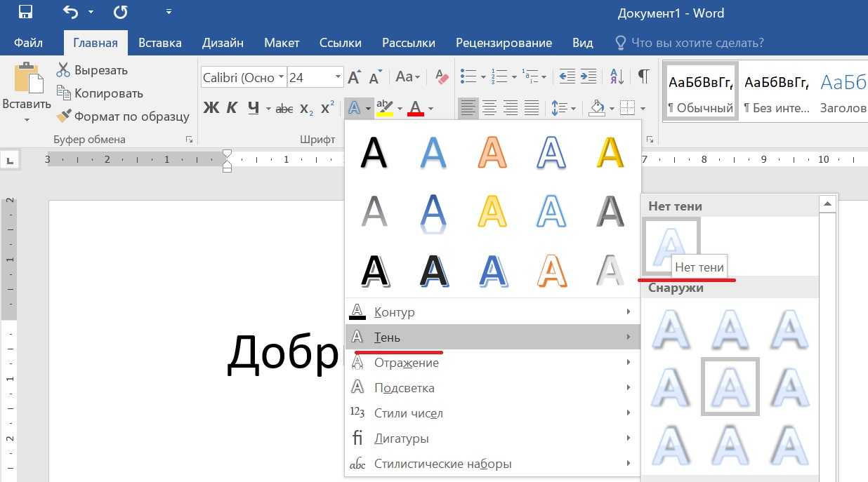Toggle underline (Ч) formatting

[x=254, y=108]
